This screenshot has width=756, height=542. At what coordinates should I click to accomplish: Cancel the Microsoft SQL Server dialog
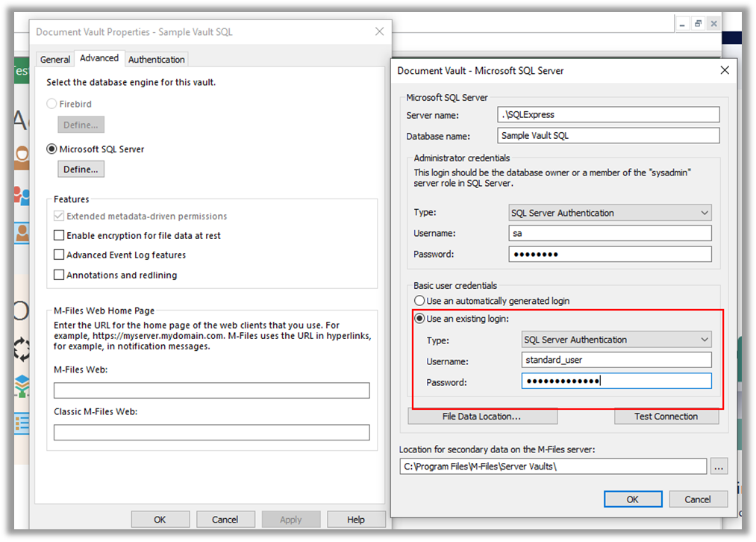click(698, 499)
